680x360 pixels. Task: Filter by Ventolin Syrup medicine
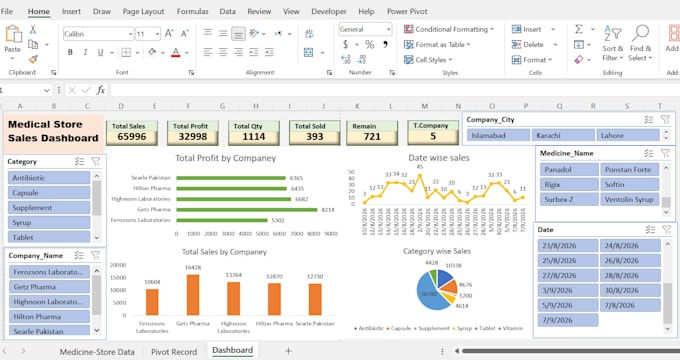(x=629, y=199)
